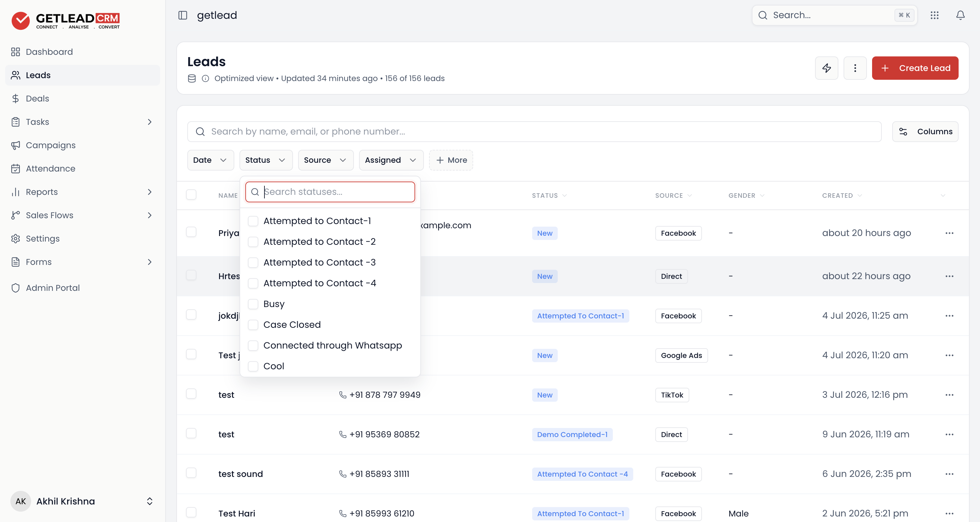Screen dimensions: 980x522
Task: Click the Search statuses input field
Action: [330, 192]
